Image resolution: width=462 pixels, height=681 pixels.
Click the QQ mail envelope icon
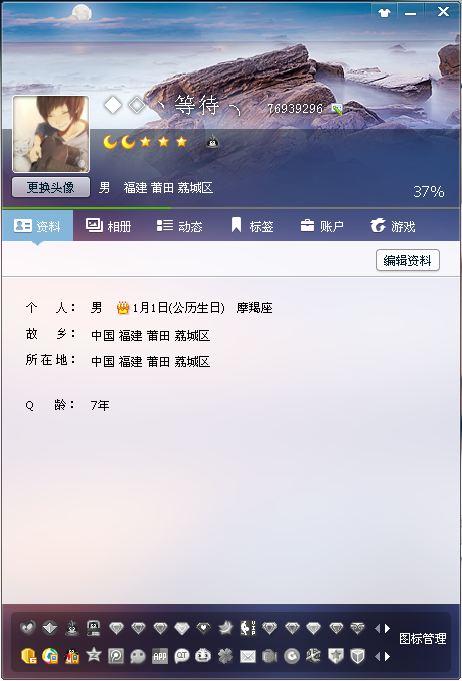tap(248, 656)
